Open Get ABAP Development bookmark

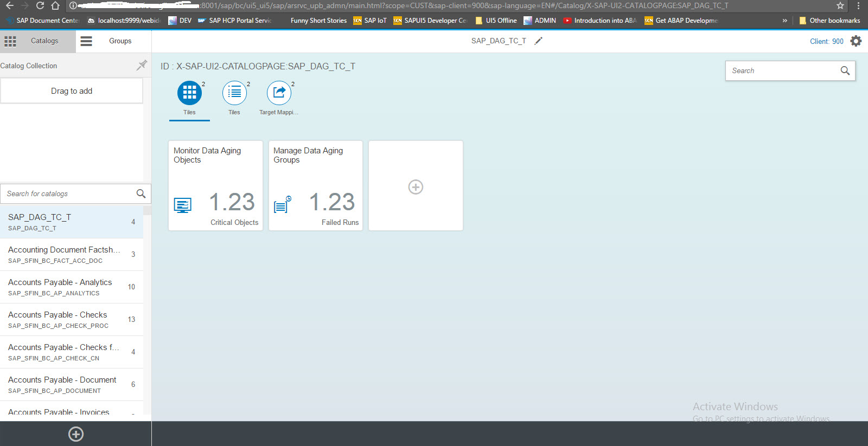click(x=681, y=21)
